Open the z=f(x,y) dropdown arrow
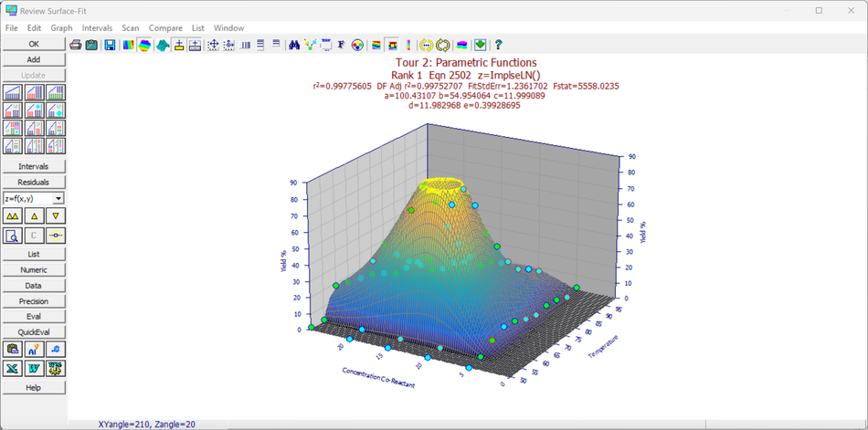This screenshot has width=868, height=430. (58, 198)
